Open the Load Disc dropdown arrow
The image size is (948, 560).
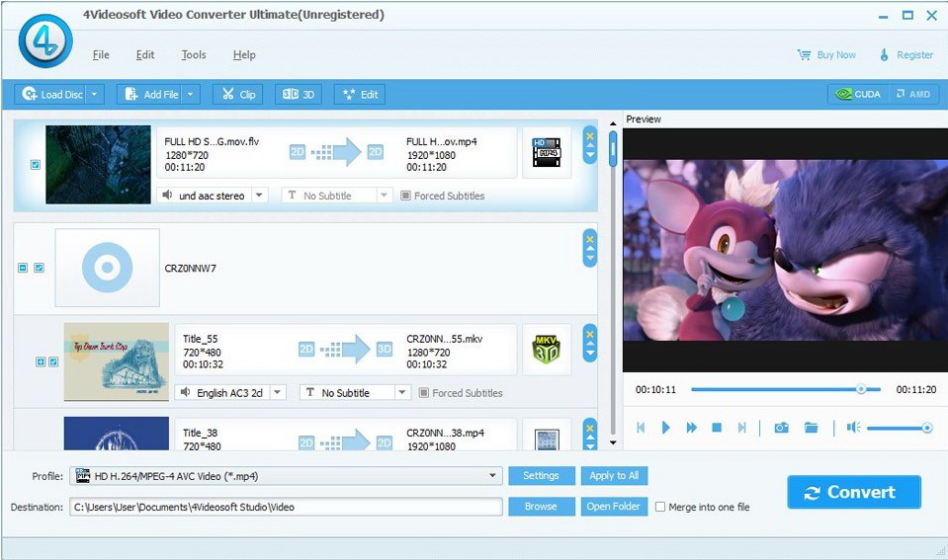pyautogui.click(x=95, y=94)
